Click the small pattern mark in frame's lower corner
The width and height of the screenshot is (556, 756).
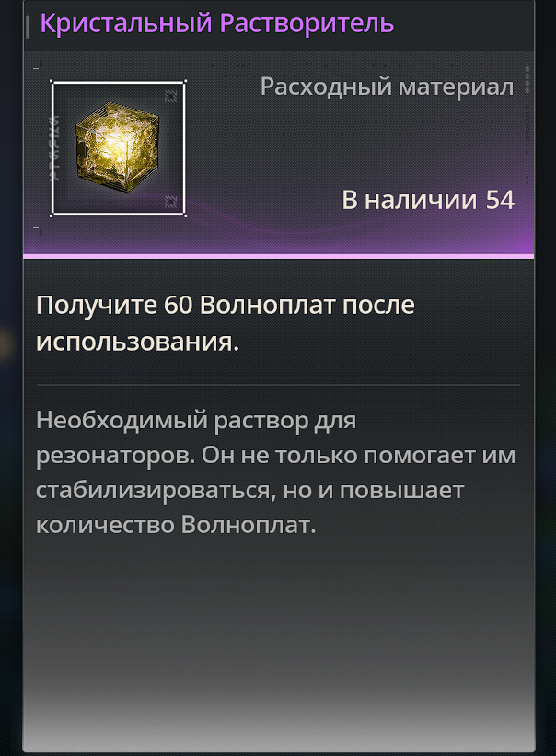pos(170,202)
